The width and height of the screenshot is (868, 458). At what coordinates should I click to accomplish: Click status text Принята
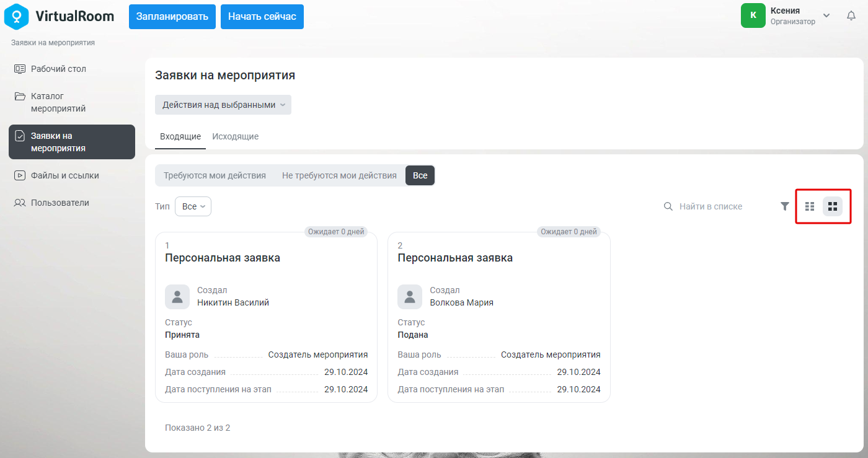[182, 335]
